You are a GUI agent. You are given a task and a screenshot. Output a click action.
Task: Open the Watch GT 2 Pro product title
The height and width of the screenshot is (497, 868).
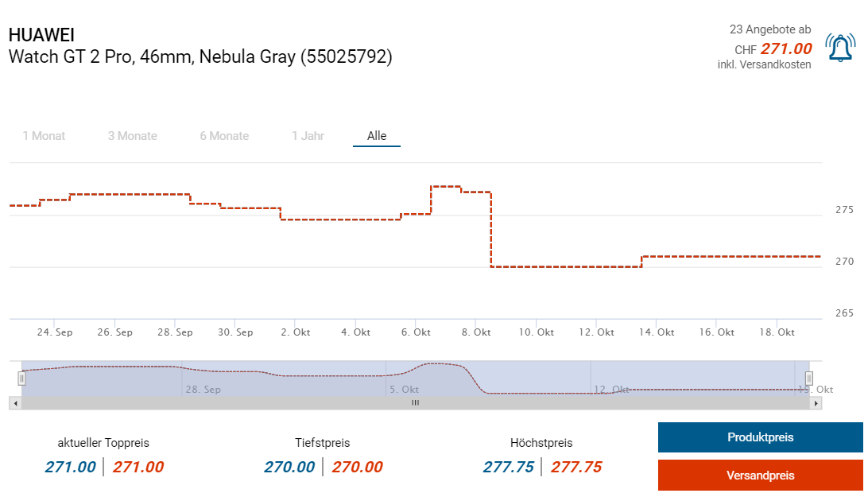click(x=200, y=56)
